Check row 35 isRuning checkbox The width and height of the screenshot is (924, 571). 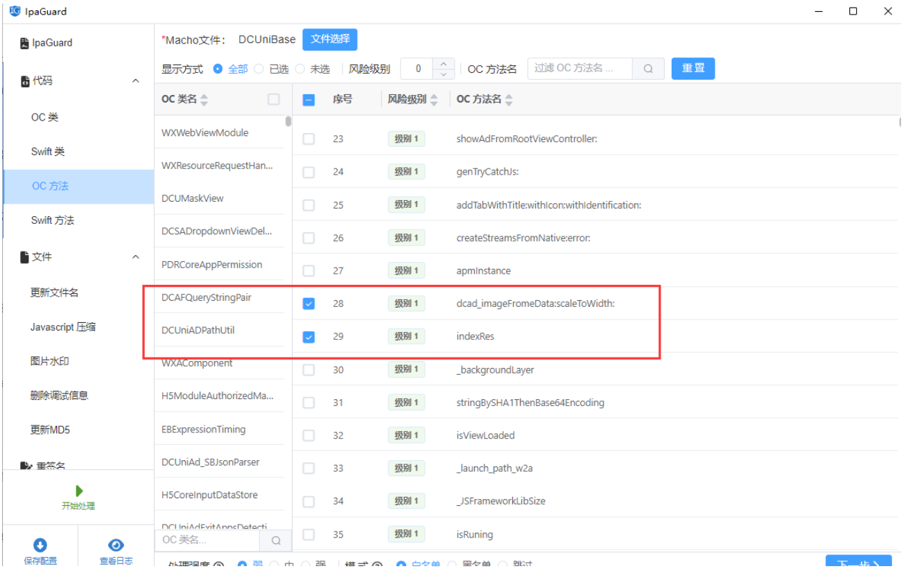click(308, 534)
